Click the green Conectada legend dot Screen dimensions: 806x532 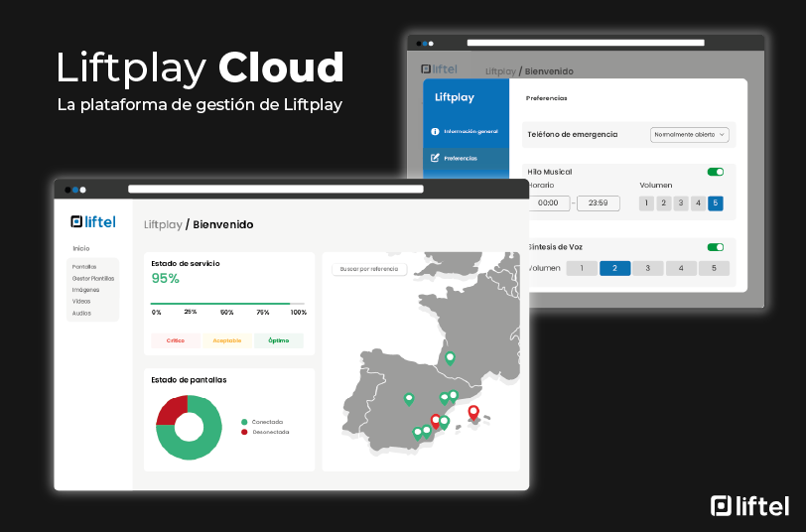coord(244,422)
